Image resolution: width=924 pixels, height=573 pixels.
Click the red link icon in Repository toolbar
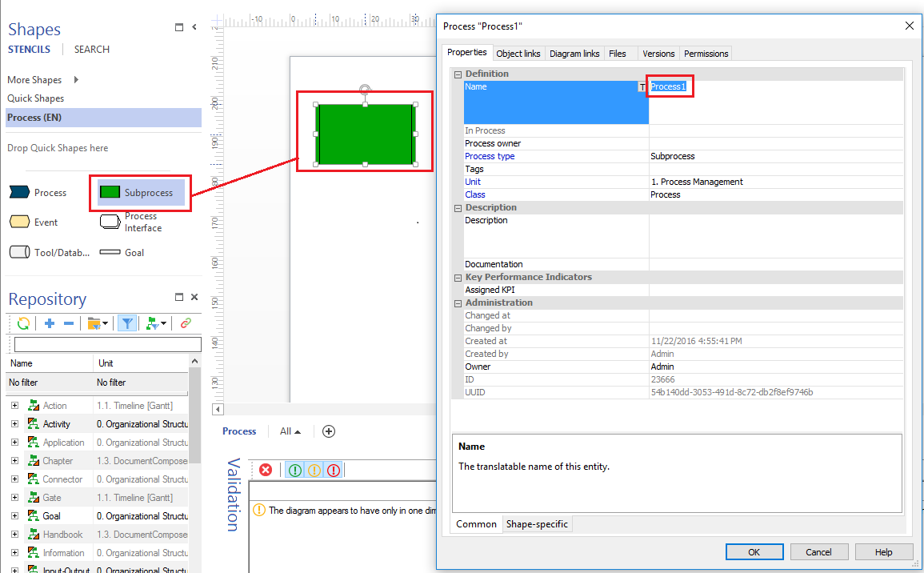click(186, 323)
